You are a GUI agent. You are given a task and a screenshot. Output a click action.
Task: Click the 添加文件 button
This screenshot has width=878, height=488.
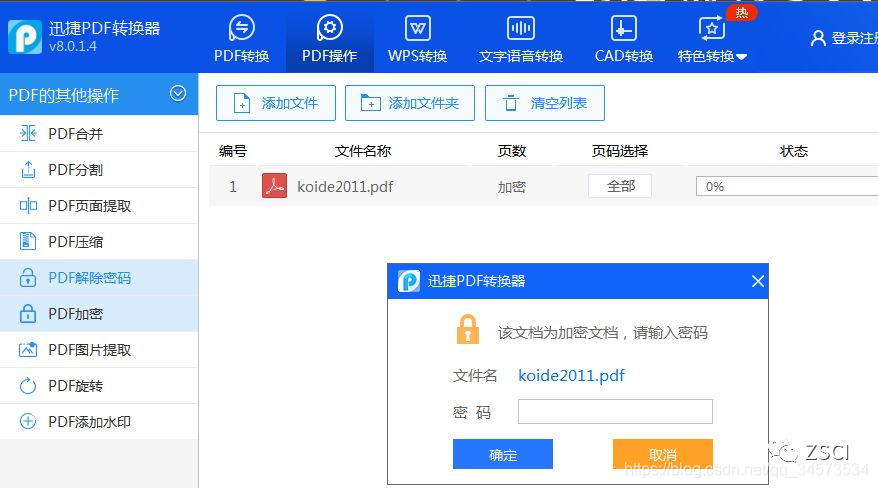tap(276, 103)
